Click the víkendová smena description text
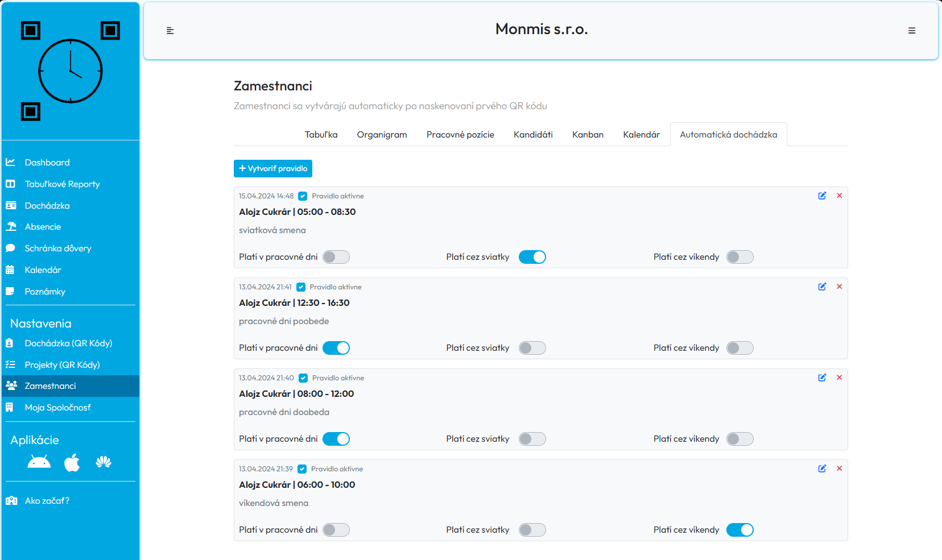This screenshot has height=560, width=942. (x=274, y=503)
